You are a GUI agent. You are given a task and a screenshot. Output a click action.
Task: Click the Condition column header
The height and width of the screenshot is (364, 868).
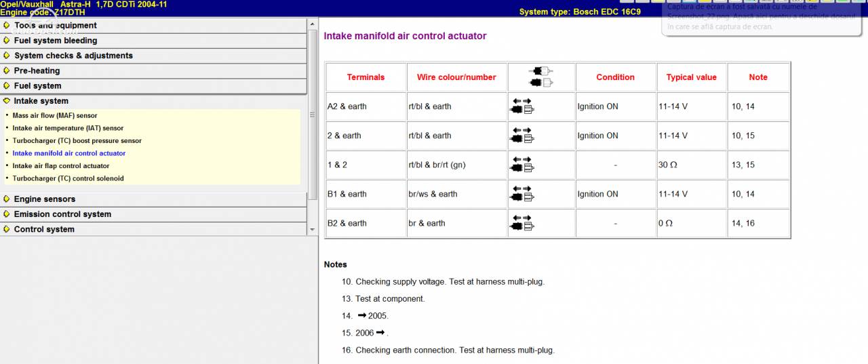[x=616, y=77]
